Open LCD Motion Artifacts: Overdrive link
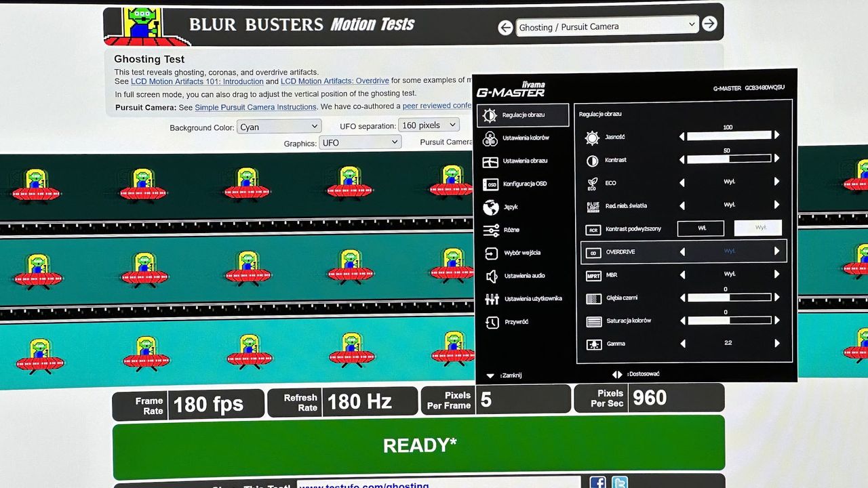The image size is (868, 488). pos(335,81)
